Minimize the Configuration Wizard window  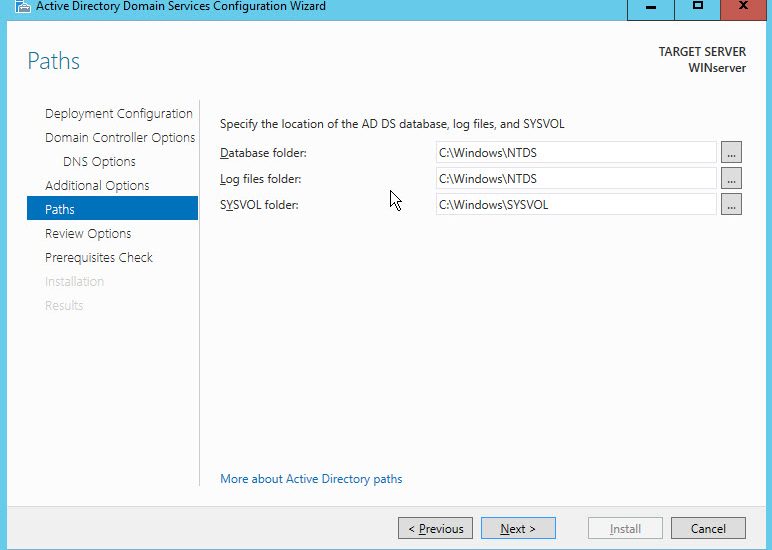[x=650, y=9]
